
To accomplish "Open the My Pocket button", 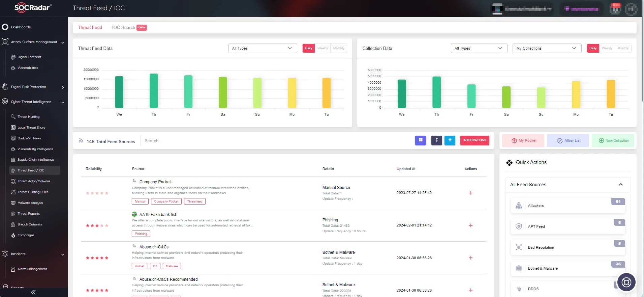I will pyautogui.click(x=523, y=140).
